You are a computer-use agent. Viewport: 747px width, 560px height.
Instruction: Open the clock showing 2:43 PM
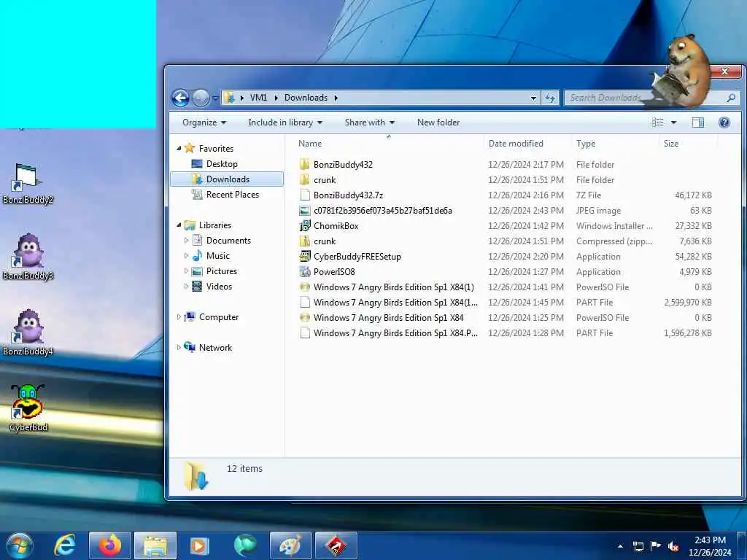tap(710, 546)
